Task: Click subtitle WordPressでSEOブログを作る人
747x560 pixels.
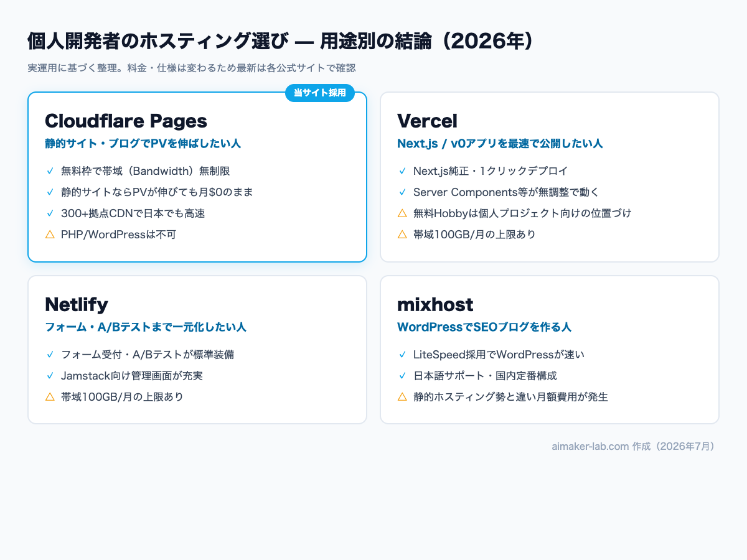Action: click(x=484, y=327)
